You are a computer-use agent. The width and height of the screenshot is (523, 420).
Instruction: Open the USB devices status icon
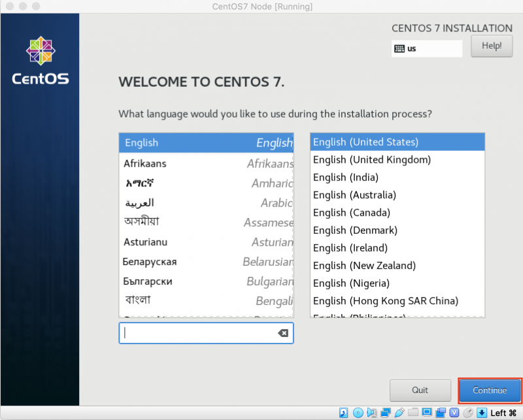click(x=399, y=413)
